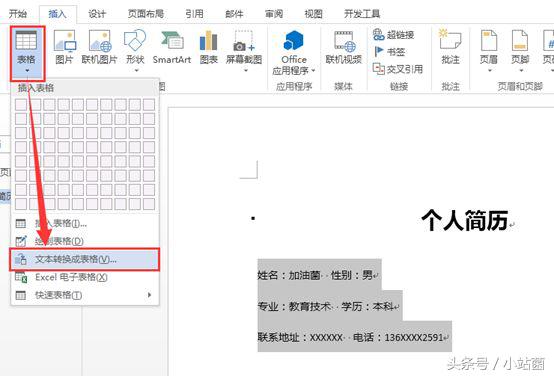The image size is (554, 376).
Task: Switch to the 设计 tab
Action: pyautogui.click(x=97, y=14)
